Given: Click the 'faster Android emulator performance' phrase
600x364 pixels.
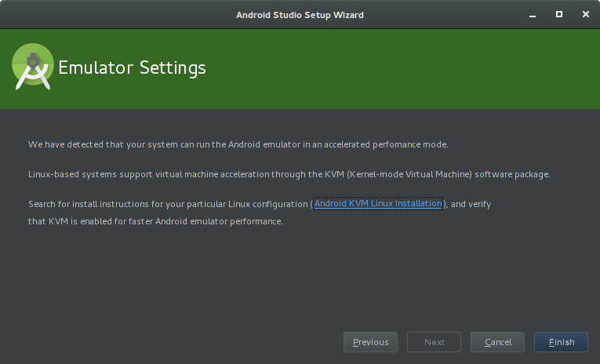Looking at the screenshot, I should (x=205, y=221).
